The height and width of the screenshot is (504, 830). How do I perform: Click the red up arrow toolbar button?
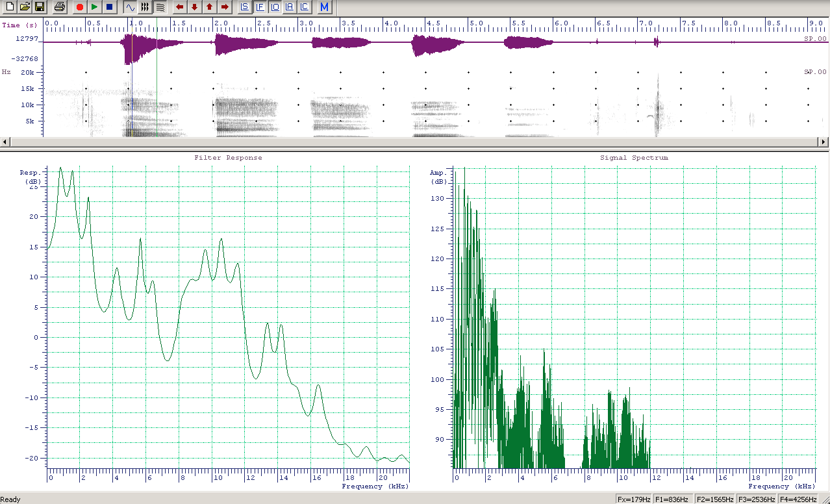tap(209, 7)
